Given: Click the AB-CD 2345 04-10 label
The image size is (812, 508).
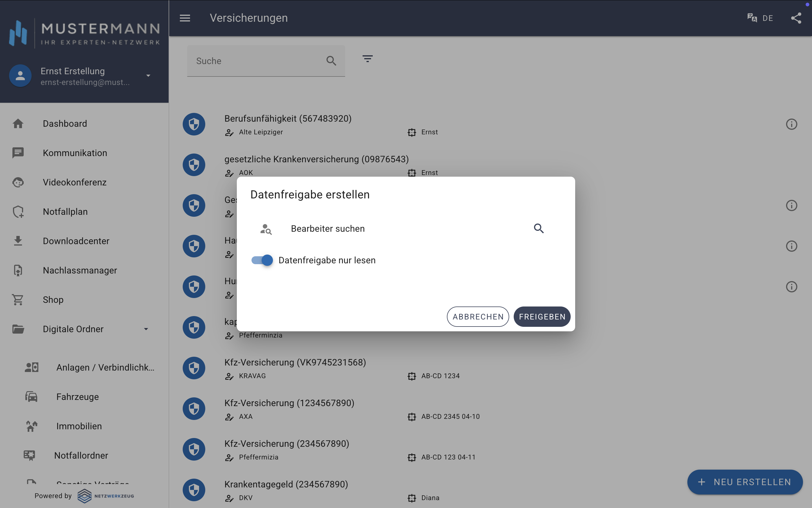Looking at the screenshot, I should point(450,417).
